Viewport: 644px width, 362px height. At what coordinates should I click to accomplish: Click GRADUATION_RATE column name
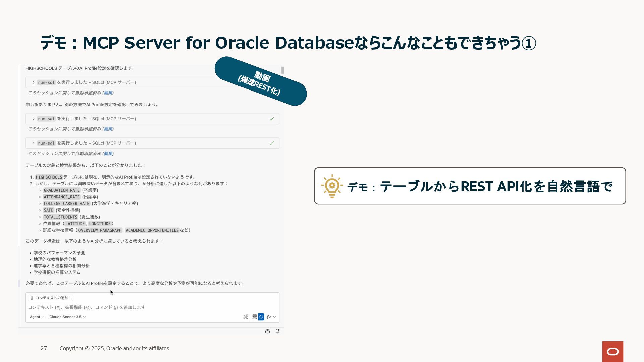click(62, 190)
